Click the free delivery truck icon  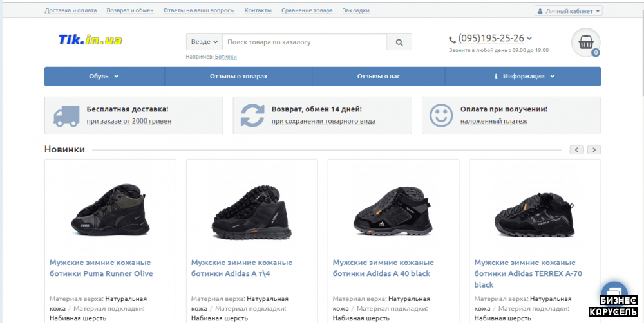pyautogui.click(x=66, y=115)
